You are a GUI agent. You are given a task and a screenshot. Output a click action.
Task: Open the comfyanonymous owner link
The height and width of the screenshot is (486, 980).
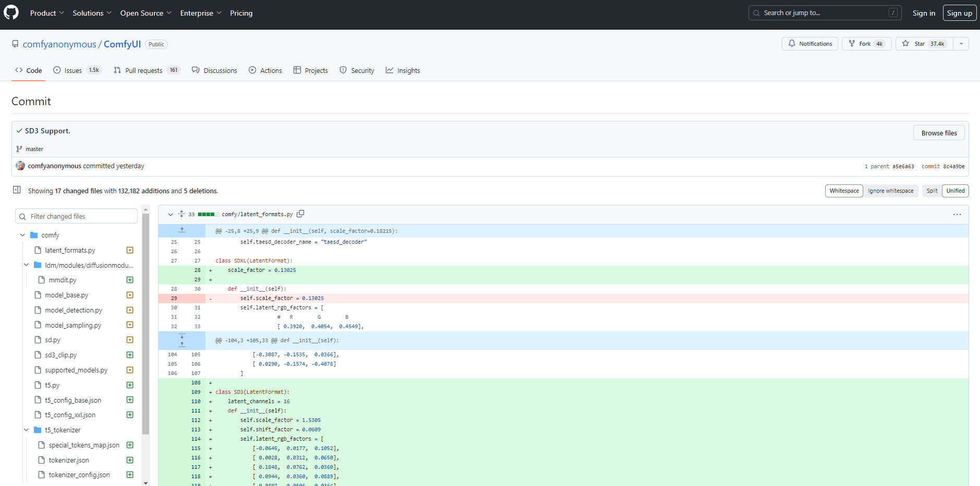click(x=59, y=44)
